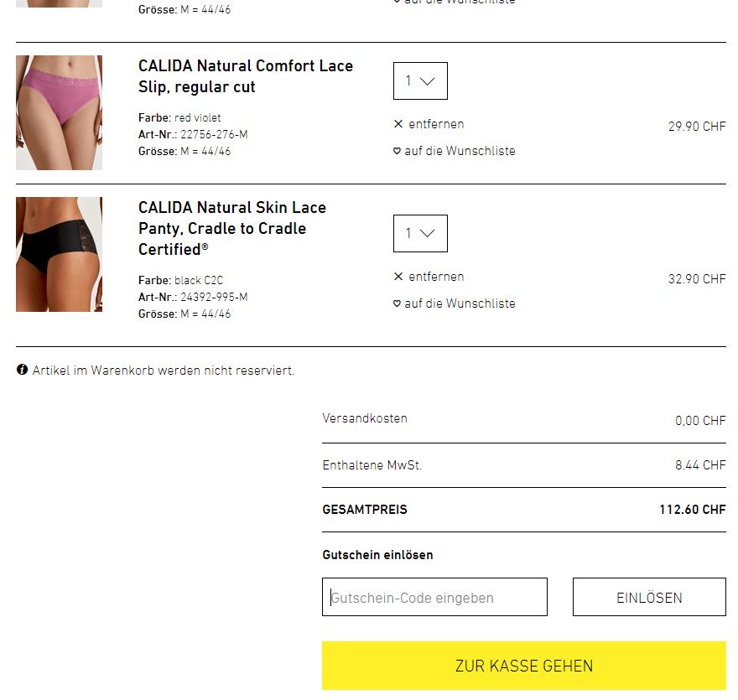This screenshot has width=738, height=700.
Task: Open quantity dropdown for Natural Skin Lace Panty
Action: [420, 233]
